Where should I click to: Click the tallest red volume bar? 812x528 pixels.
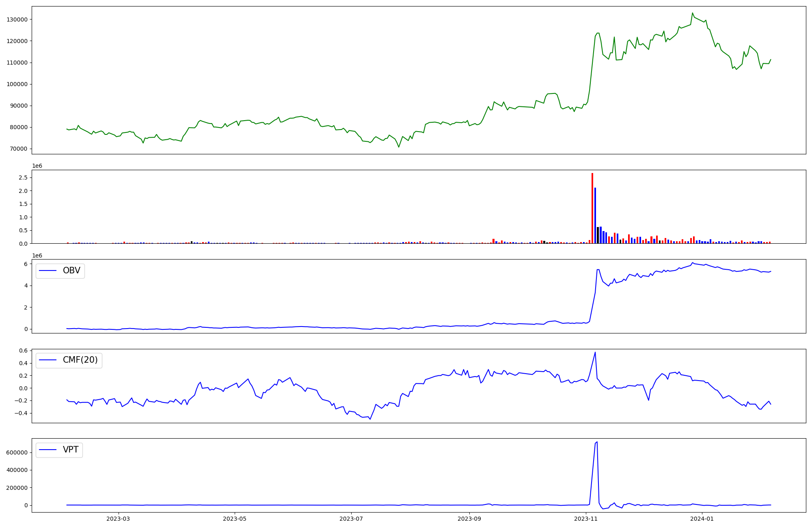592,208
